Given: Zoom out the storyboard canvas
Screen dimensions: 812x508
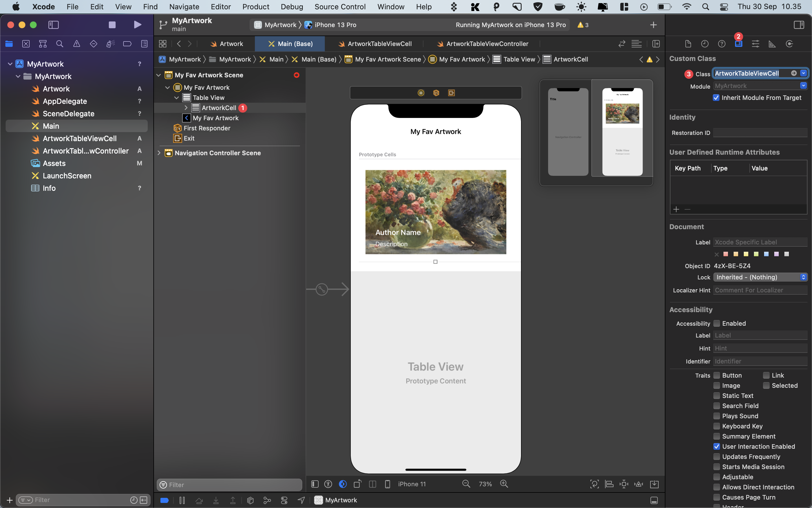Looking at the screenshot, I should click(466, 484).
